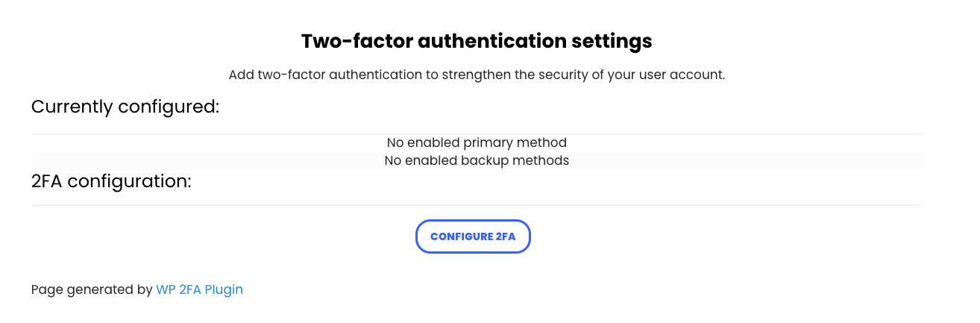The image size is (980, 323).
Task: Click the CONFIGURE 2FA button
Action: (x=473, y=236)
